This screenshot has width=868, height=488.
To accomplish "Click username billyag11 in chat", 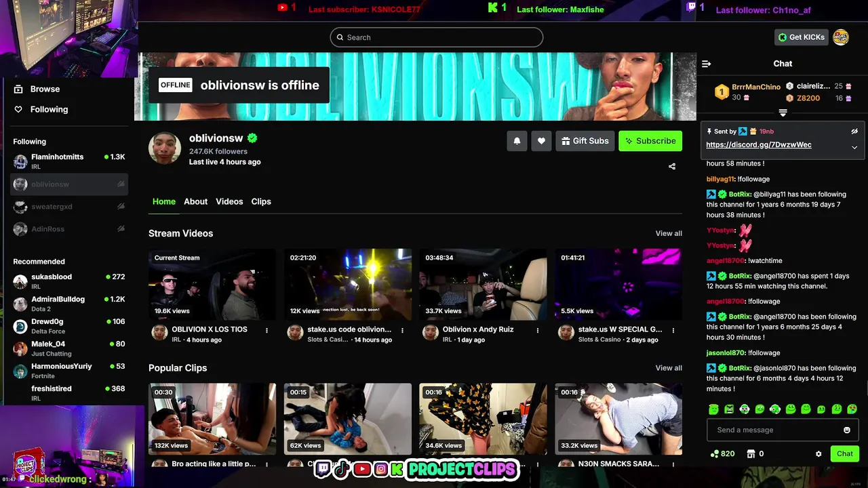I will coord(720,179).
